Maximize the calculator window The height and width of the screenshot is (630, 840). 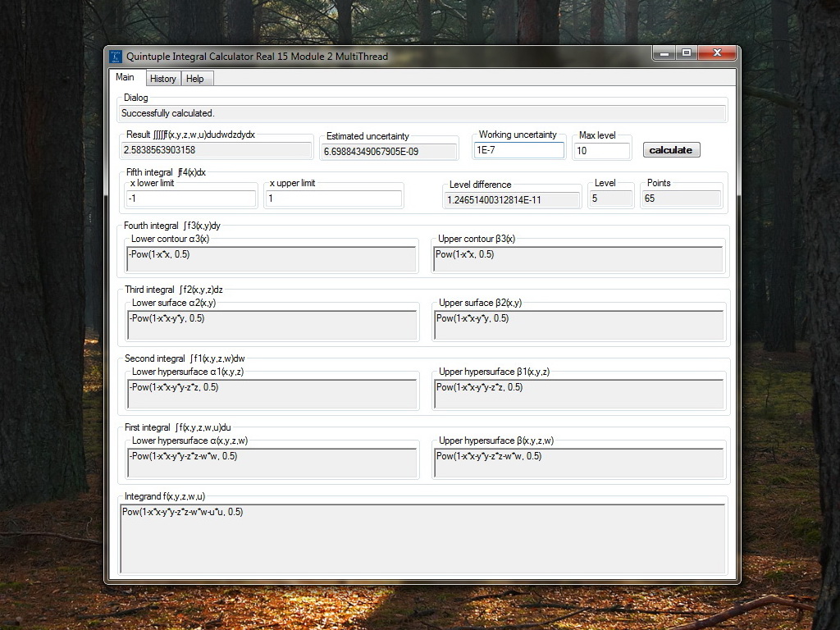(687, 53)
